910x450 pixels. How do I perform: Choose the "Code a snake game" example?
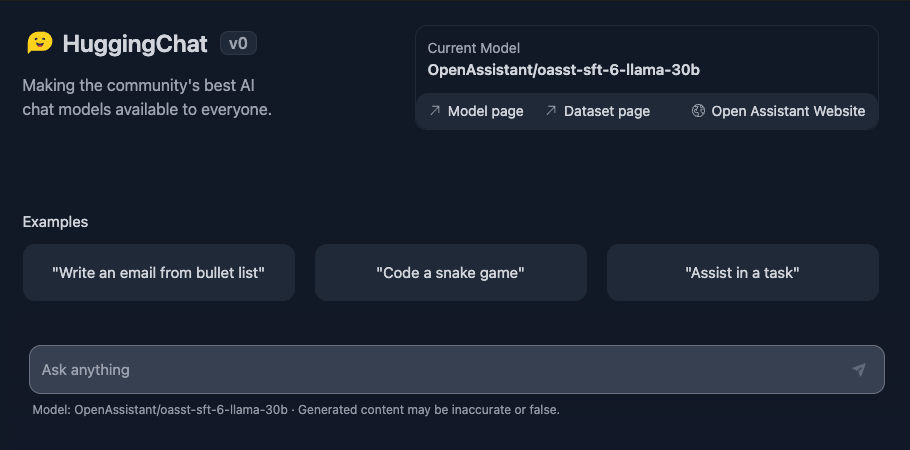coord(451,272)
